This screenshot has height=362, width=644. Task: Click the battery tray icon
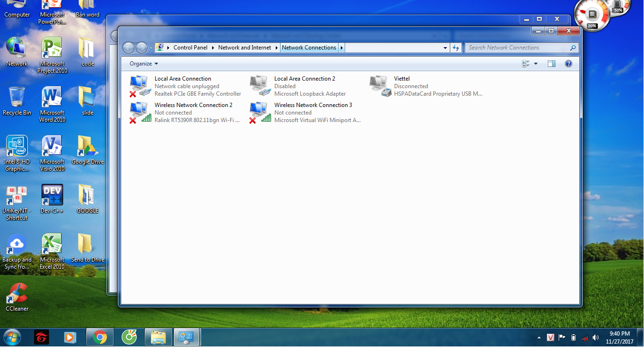(573, 337)
